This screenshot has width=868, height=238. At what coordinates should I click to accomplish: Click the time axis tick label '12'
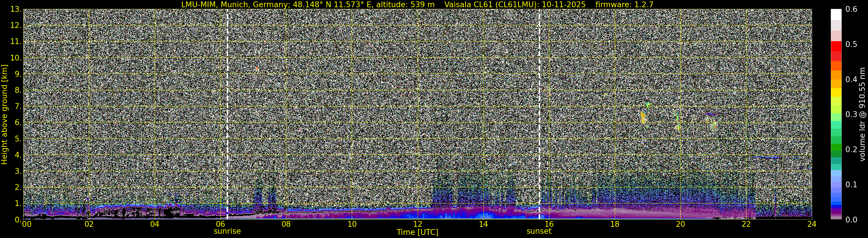417,224
